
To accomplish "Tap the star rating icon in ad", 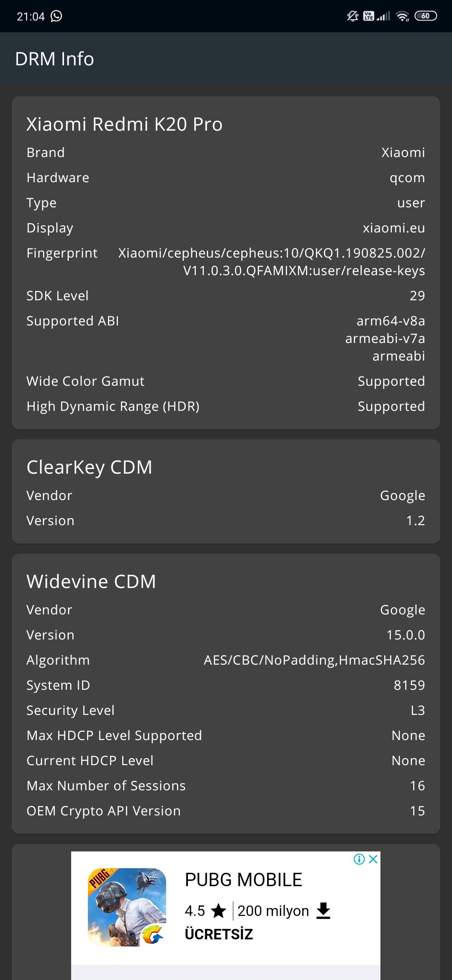I will click(x=218, y=911).
